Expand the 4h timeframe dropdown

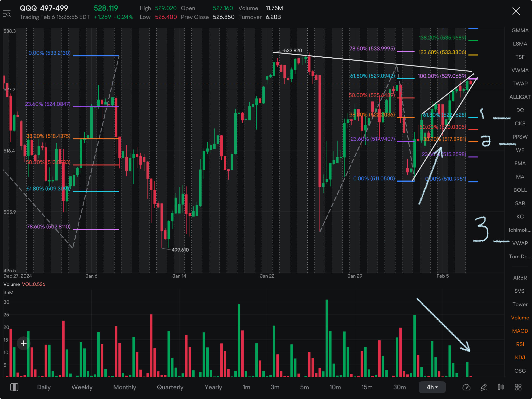click(432, 387)
